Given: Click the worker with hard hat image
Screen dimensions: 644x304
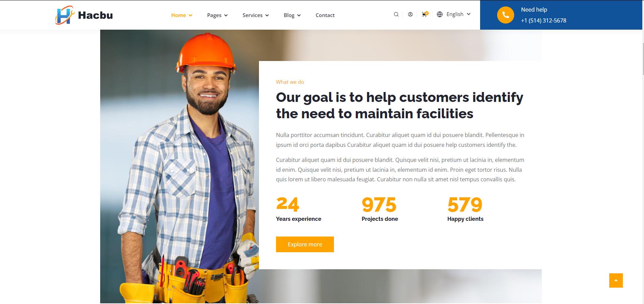Looking at the screenshot, I should click(x=180, y=166).
